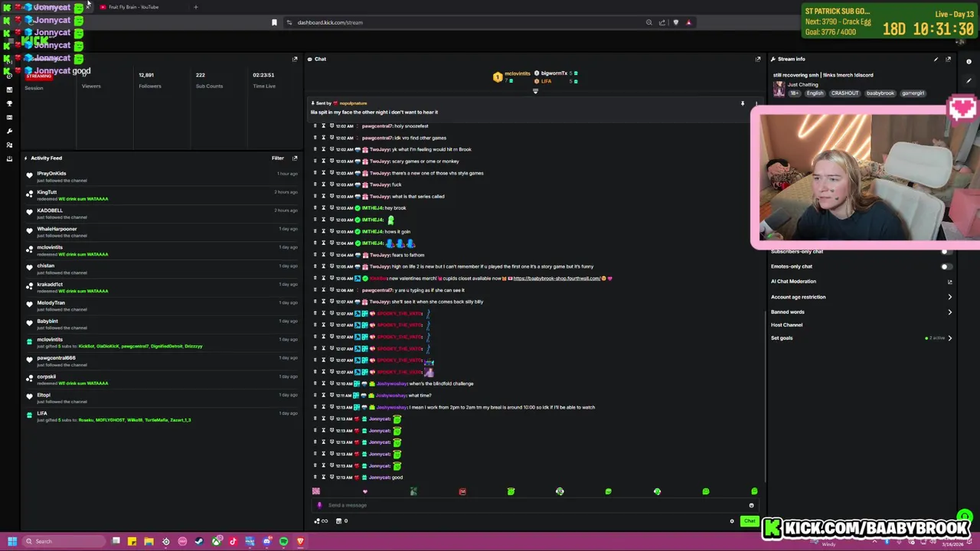Click the address bar zoom magnifier icon
This screenshot has width=980, height=551.
coord(649,22)
